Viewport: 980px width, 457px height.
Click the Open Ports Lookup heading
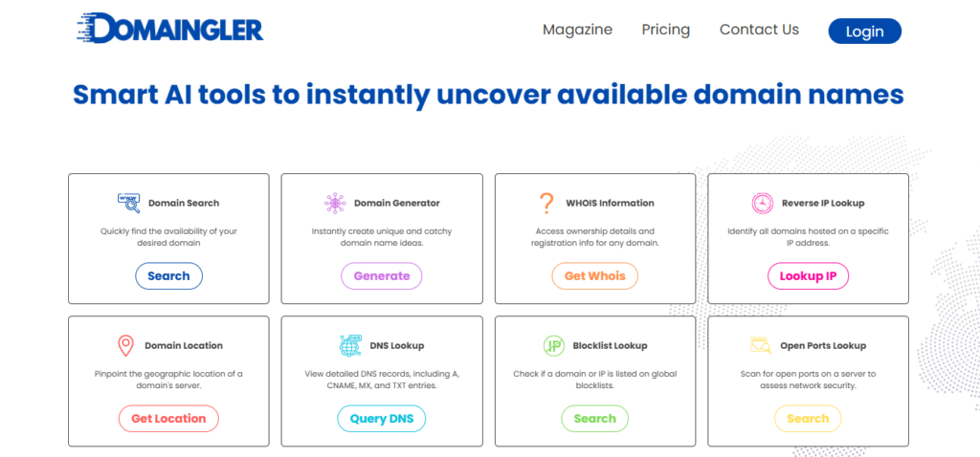click(823, 345)
